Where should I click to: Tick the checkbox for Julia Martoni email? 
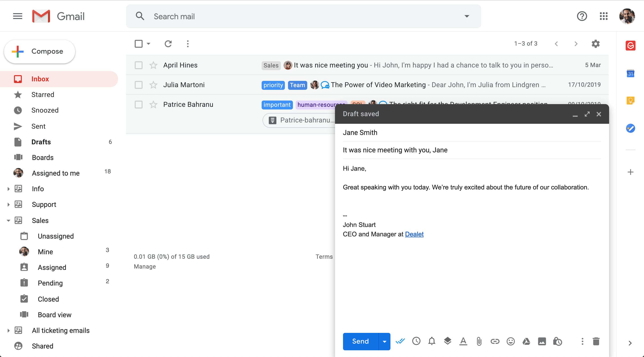[138, 85]
